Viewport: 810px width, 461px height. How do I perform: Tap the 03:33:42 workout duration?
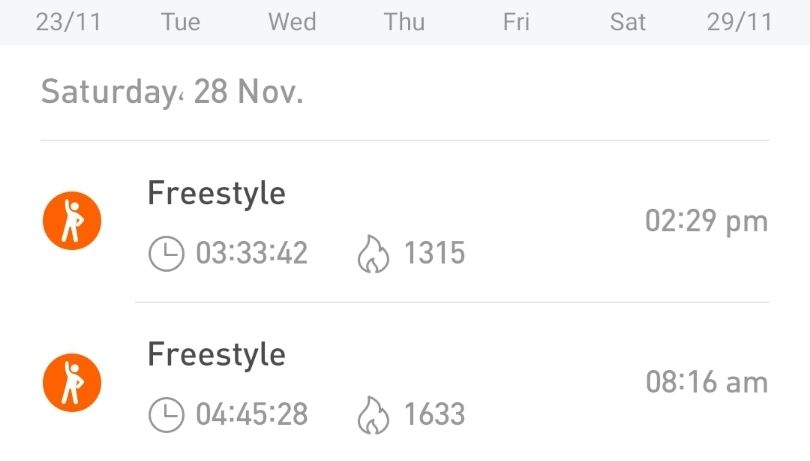(251, 254)
